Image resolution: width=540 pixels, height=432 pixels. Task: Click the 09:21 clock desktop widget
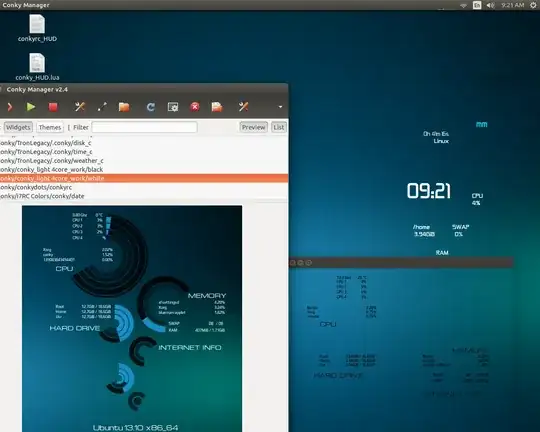pyautogui.click(x=428, y=191)
